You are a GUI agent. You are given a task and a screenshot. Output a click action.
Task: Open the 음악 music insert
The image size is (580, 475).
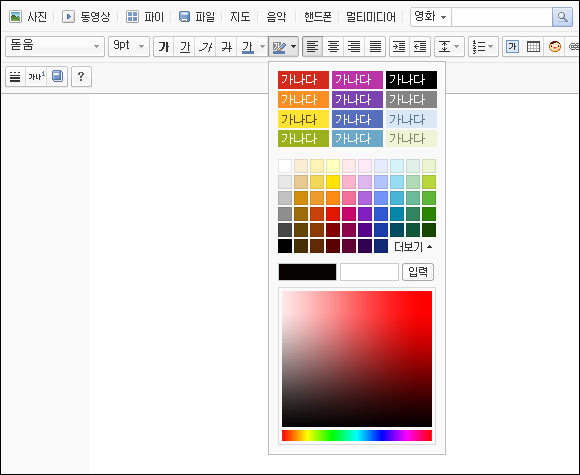[276, 17]
